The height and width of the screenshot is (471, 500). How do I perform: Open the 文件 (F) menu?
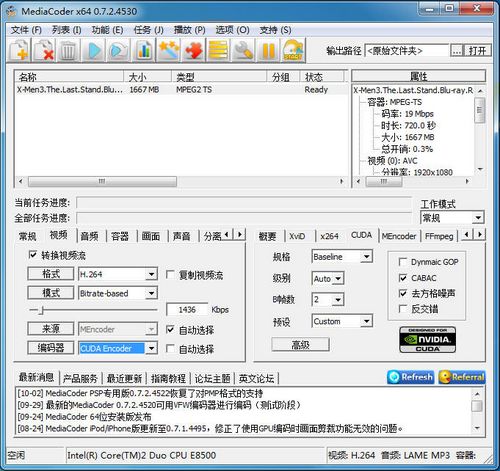pos(26,30)
